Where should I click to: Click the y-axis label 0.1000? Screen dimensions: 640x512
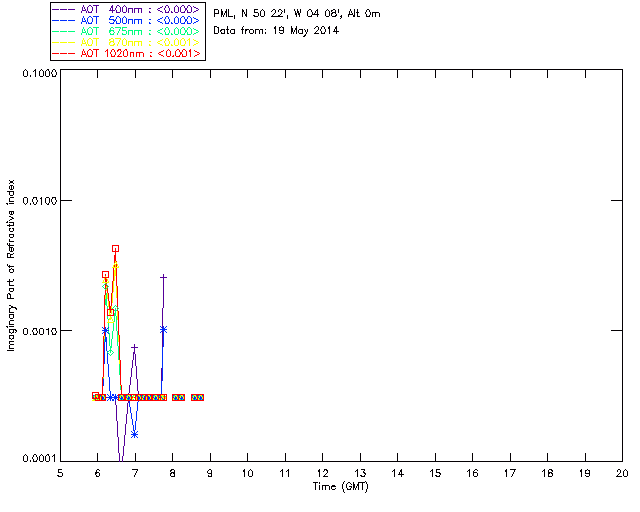tap(39, 73)
